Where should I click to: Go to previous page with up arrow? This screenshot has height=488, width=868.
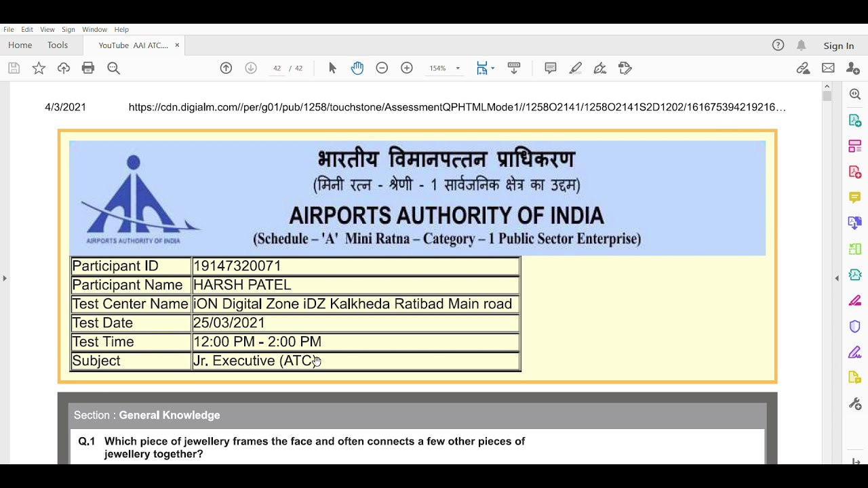coord(226,68)
